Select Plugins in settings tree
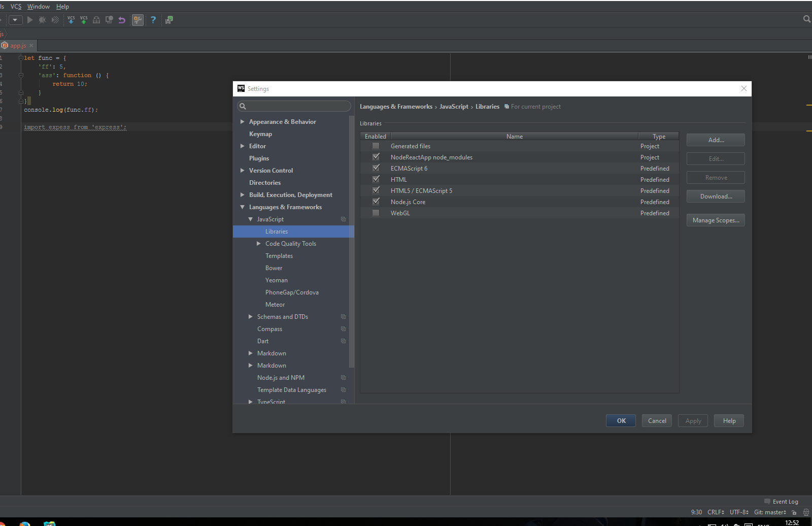The width and height of the screenshot is (812, 526). 259,158
